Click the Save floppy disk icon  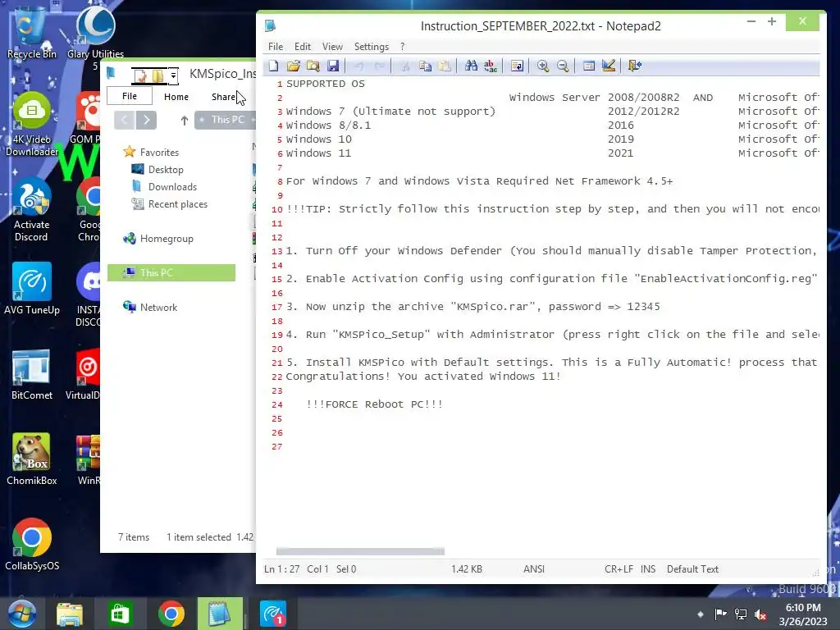point(333,66)
